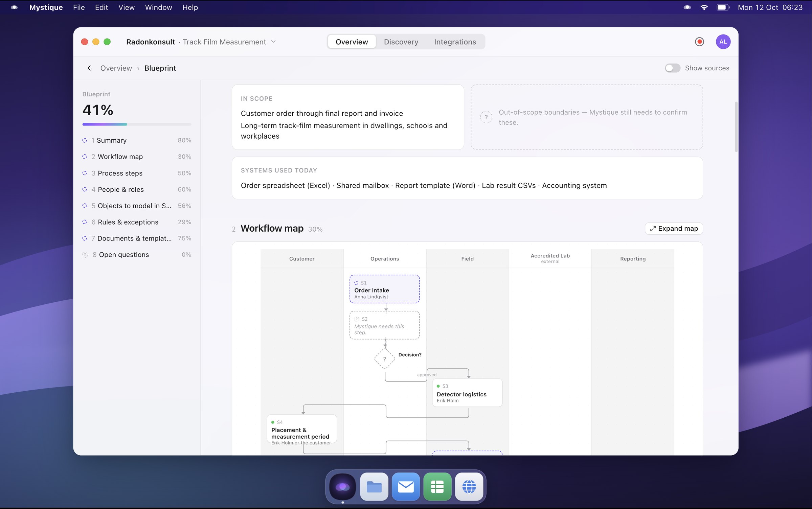This screenshot has height=509, width=812.
Task: Jump to 2 Workflow map section
Action: coord(137,157)
